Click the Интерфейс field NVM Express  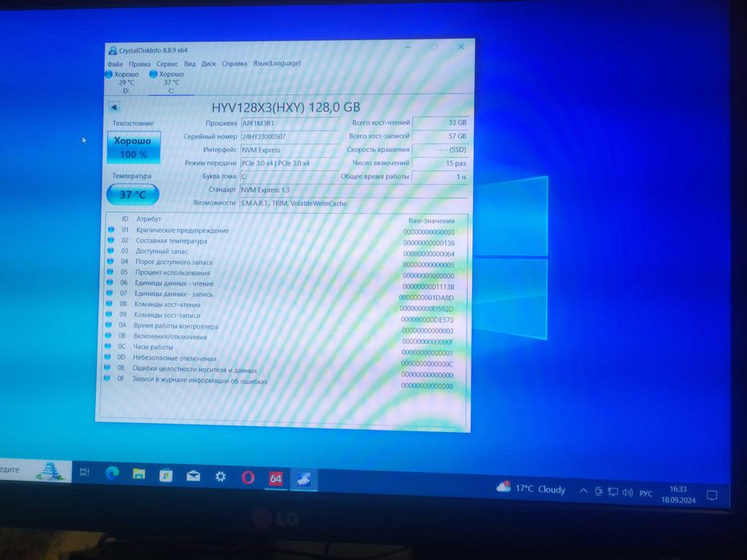289,150
